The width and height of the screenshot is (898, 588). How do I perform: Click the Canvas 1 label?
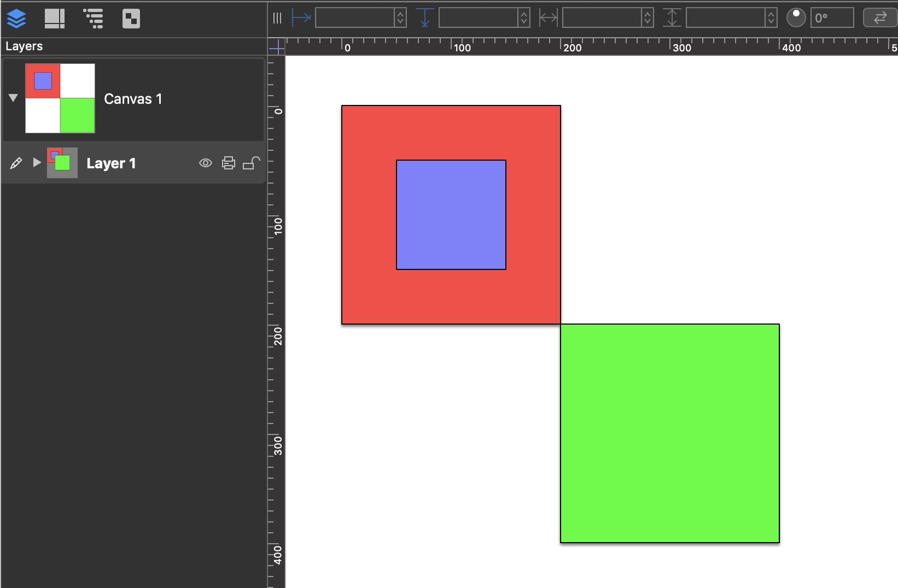(133, 99)
